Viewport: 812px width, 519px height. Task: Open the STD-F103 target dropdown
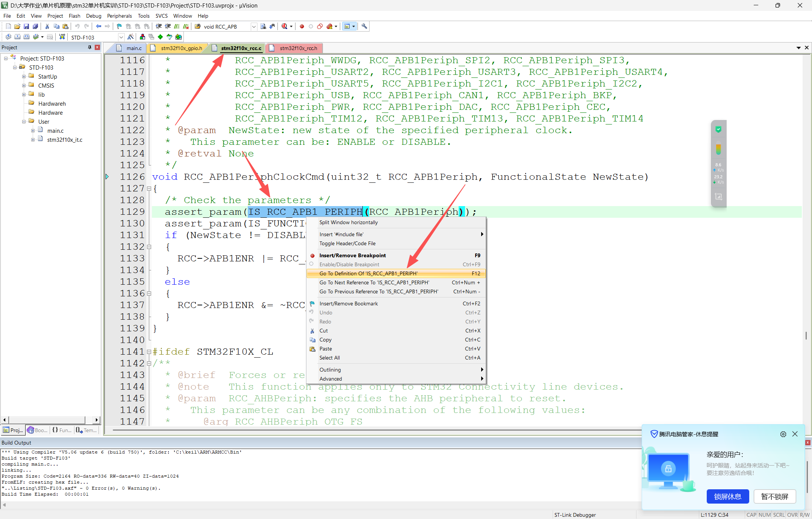[x=121, y=37]
